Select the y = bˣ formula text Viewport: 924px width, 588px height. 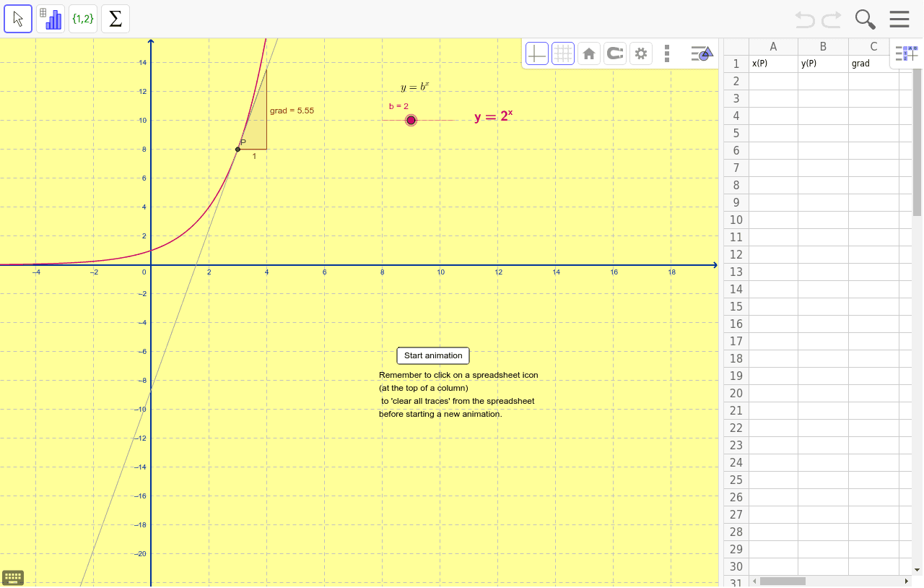[x=415, y=87]
